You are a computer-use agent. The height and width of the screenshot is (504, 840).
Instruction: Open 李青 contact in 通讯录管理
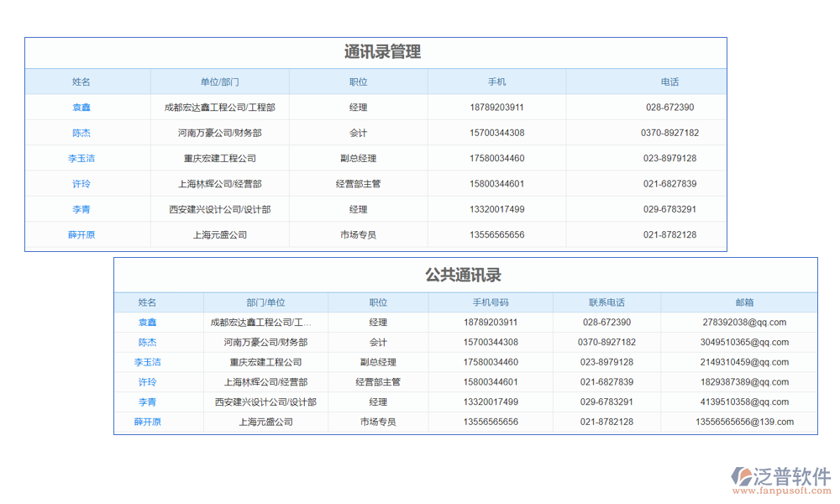click(x=81, y=209)
